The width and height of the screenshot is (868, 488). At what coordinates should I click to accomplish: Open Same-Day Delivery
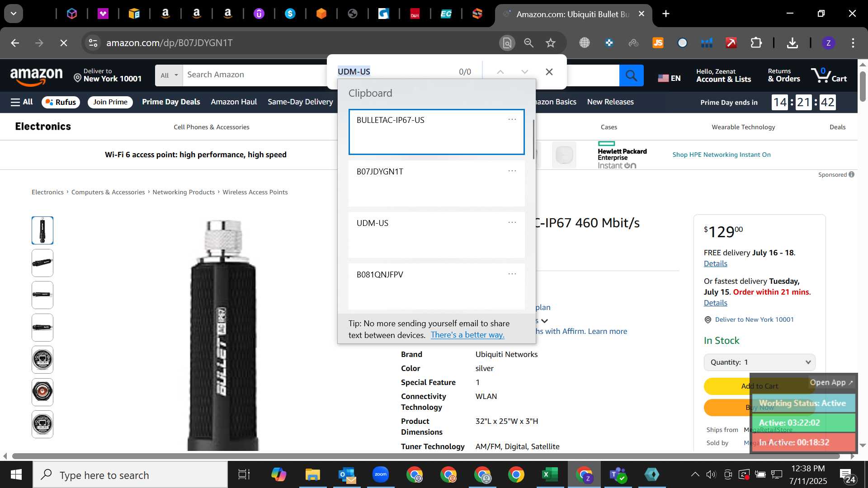click(x=300, y=102)
